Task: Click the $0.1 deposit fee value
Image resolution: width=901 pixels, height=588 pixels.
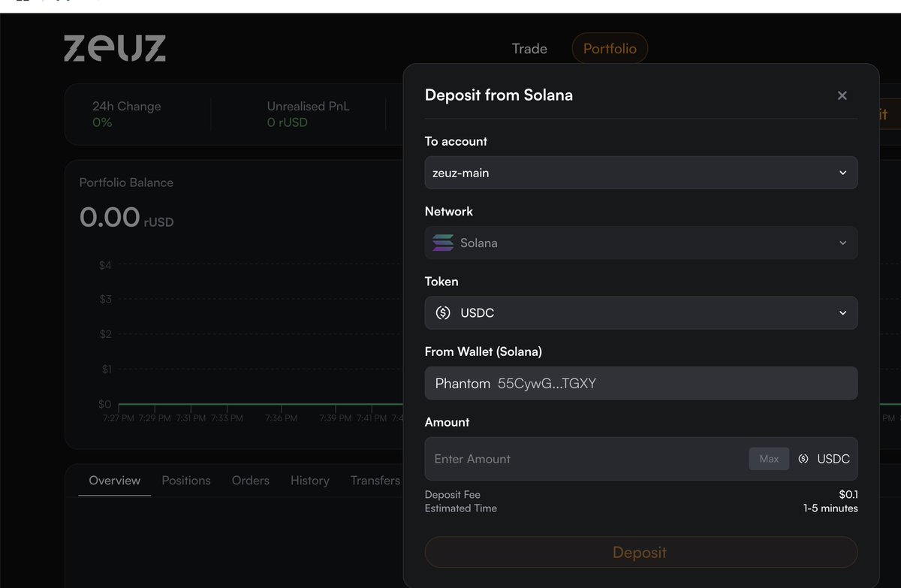Action: point(848,495)
